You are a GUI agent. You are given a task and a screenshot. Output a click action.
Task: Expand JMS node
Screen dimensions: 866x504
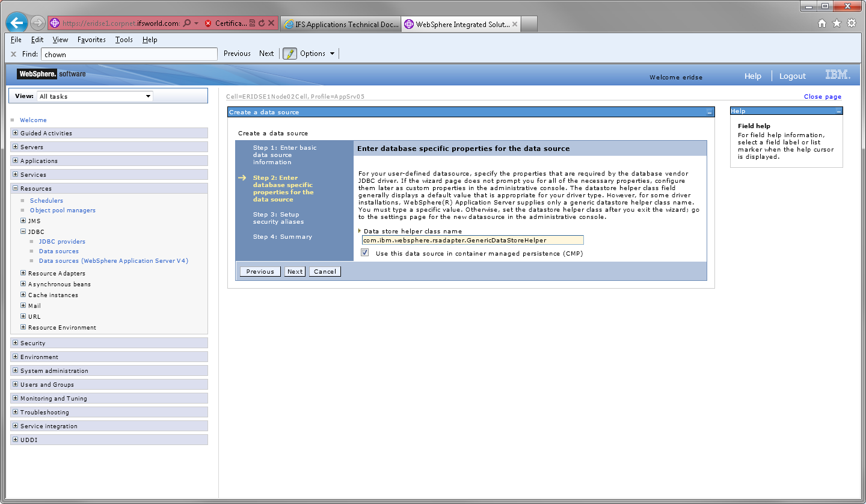[23, 221]
